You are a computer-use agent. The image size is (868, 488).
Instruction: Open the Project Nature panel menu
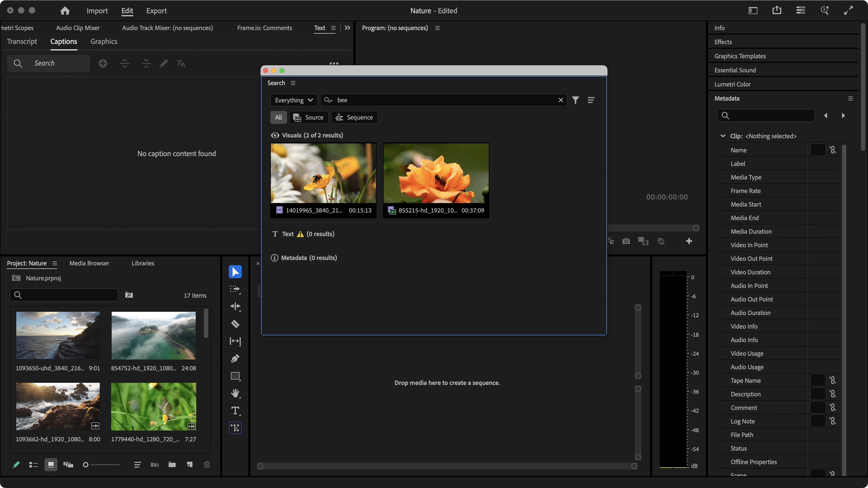[54, 263]
